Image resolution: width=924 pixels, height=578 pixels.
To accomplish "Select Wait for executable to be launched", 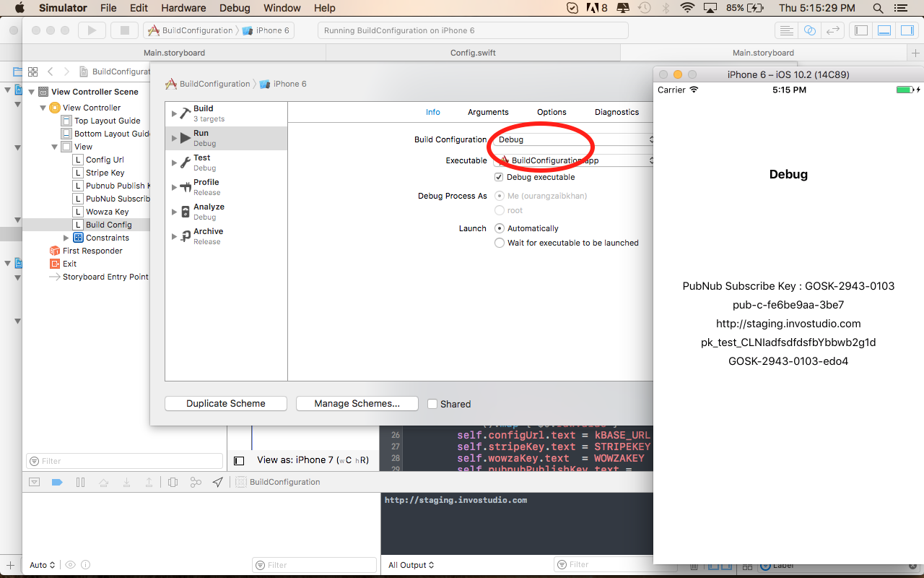I will click(x=500, y=243).
